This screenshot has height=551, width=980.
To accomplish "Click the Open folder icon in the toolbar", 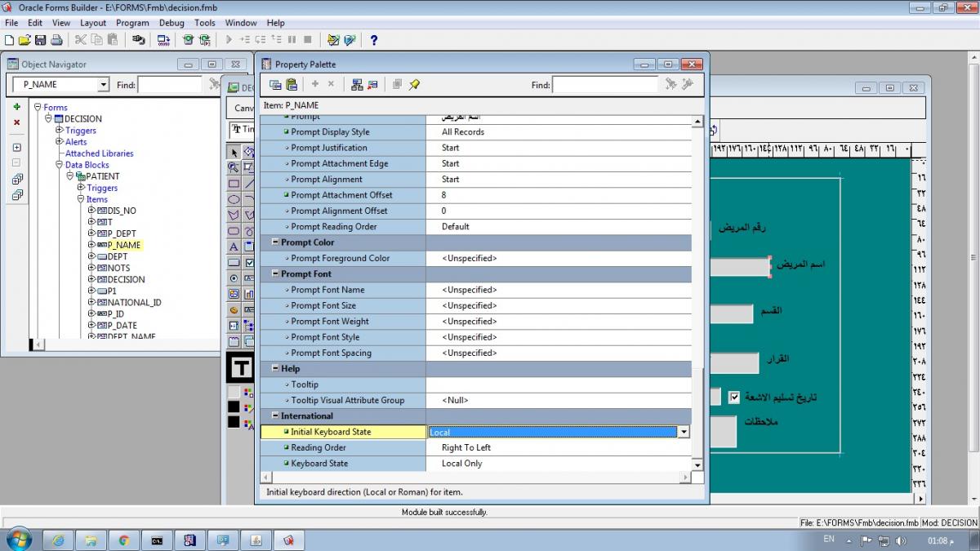I will 24,39.
